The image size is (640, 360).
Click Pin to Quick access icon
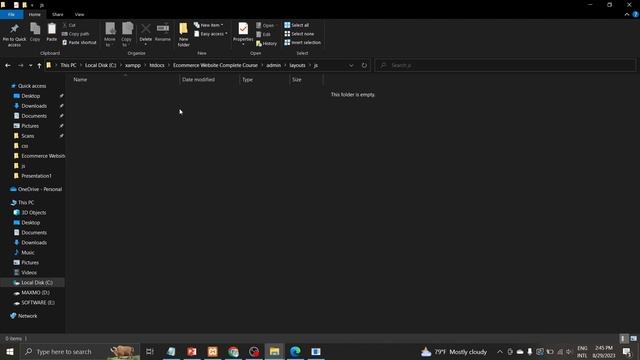click(x=14, y=34)
